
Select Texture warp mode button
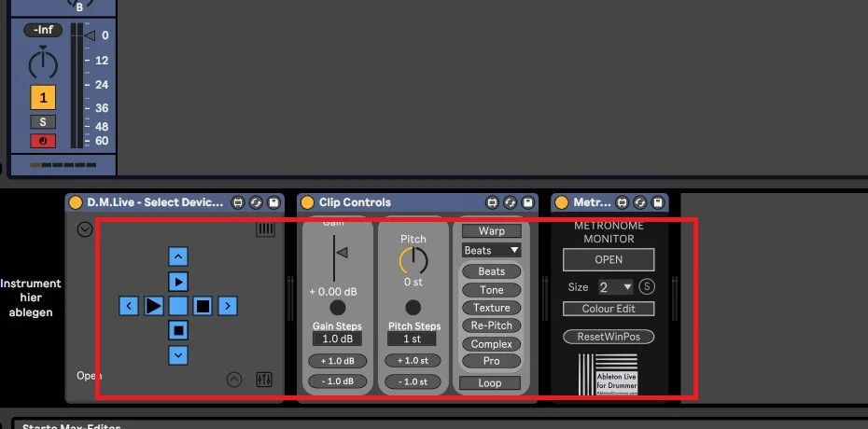[492, 308]
